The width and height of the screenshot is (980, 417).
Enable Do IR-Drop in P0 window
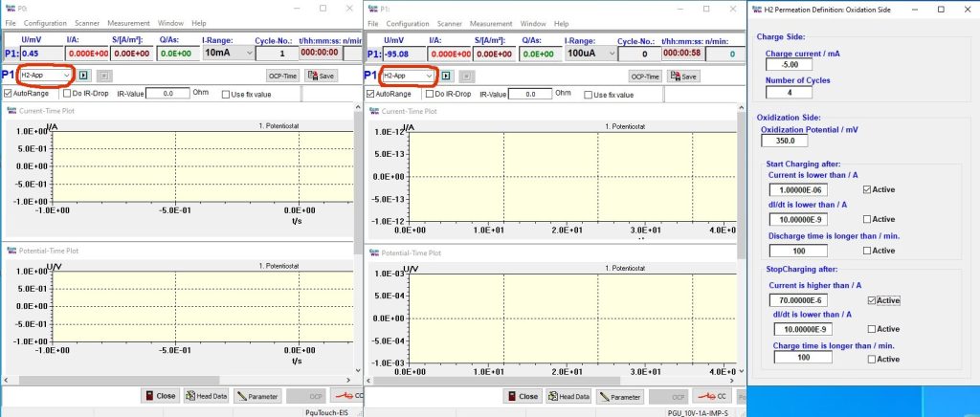(66, 94)
